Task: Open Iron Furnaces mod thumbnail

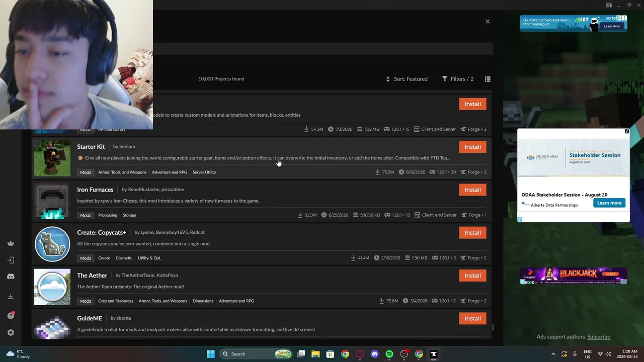Action: click(52, 201)
